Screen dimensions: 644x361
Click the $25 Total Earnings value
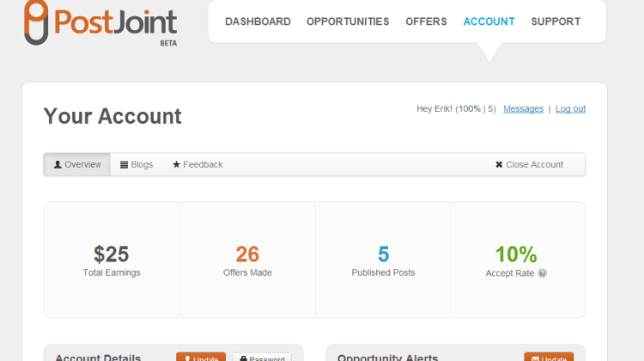112,254
